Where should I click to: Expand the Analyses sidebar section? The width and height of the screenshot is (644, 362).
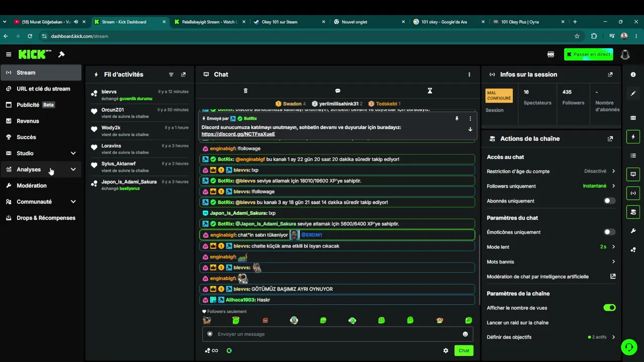click(73, 169)
